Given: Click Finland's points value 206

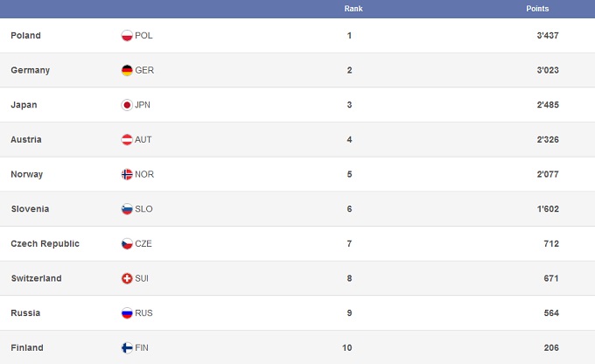Looking at the screenshot, I should [551, 347].
